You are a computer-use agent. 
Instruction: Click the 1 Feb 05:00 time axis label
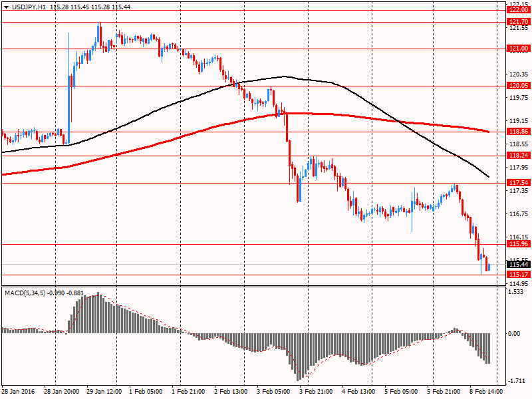tap(146, 392)
